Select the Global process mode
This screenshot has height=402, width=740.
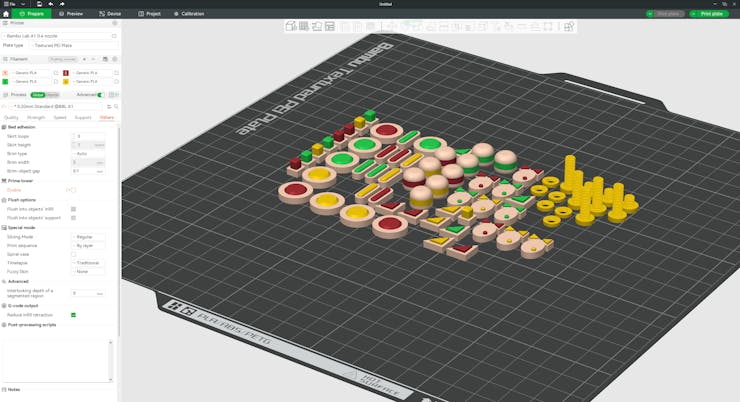38,95
